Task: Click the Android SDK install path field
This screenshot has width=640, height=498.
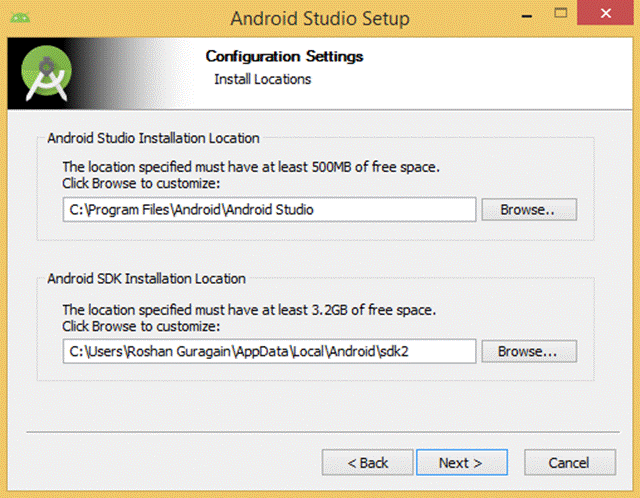Action: click(269, 351)
